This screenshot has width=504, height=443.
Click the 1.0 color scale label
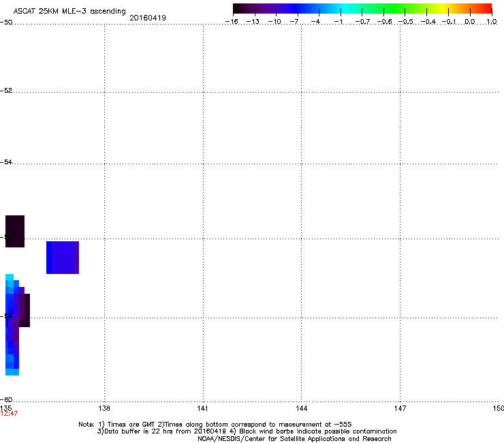[x=492, y=22]
